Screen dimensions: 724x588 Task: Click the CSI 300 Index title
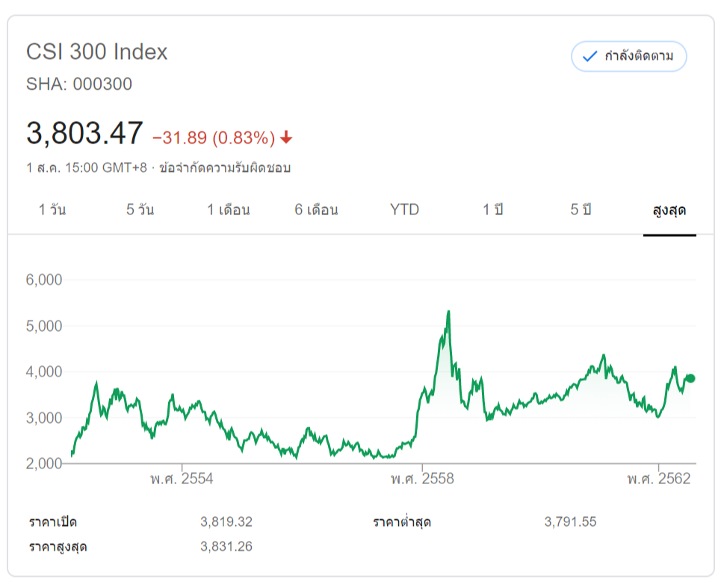97,52
